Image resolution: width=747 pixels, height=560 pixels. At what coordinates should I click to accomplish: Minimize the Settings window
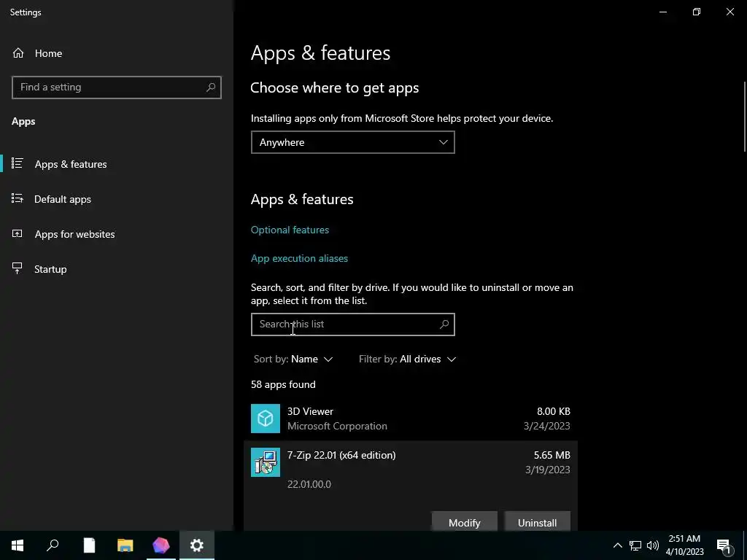(662, 12)
